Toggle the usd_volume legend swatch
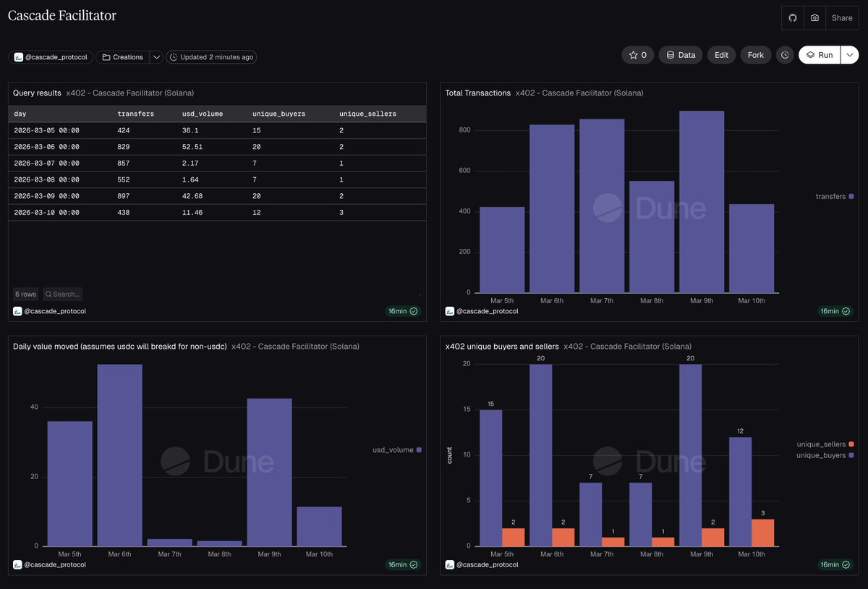Image resolution: width=868 pixels, height=589 pixels. [418, 450]
